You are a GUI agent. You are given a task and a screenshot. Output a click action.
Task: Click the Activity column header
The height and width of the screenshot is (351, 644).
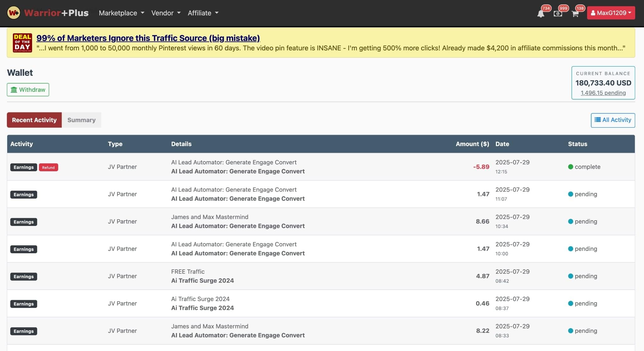[21, 144]
